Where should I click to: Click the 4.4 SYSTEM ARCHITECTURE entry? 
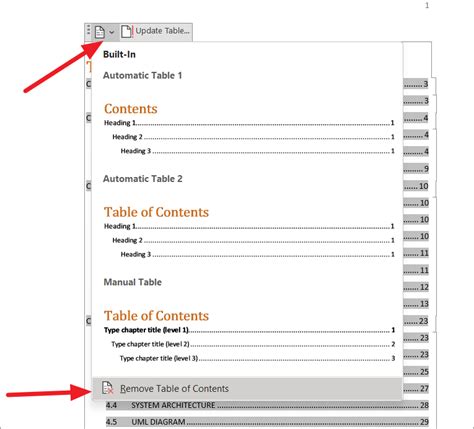point(267,405)
